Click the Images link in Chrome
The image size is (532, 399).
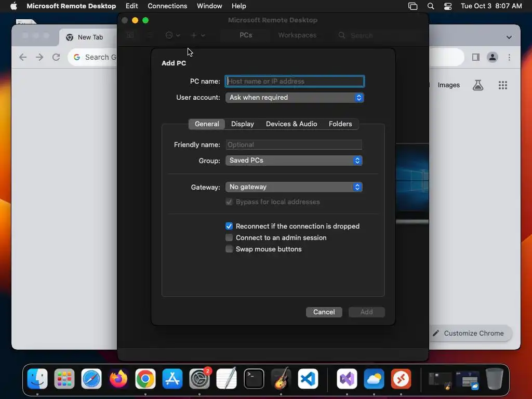[x=448, y=85]
